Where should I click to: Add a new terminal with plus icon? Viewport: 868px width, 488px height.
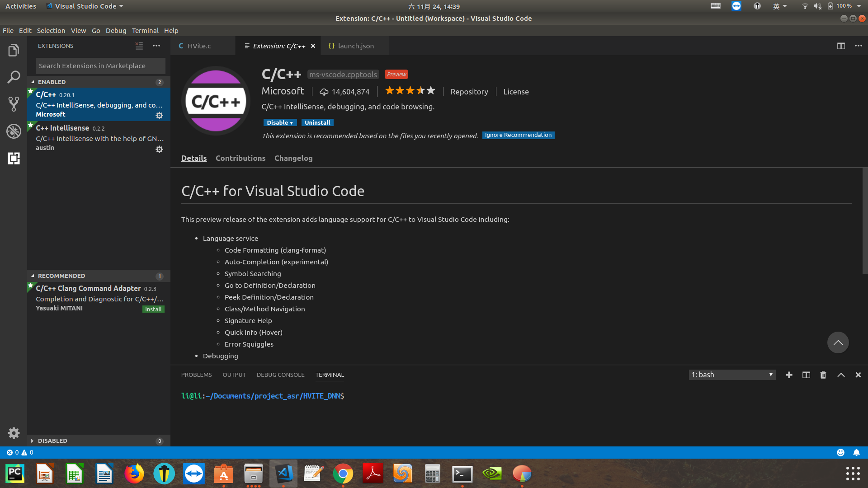point(789,375)
